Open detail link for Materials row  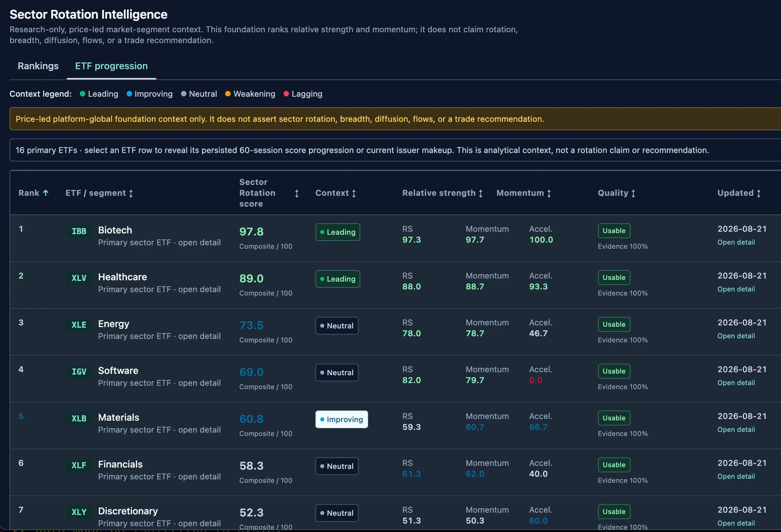tap(736, 430)
